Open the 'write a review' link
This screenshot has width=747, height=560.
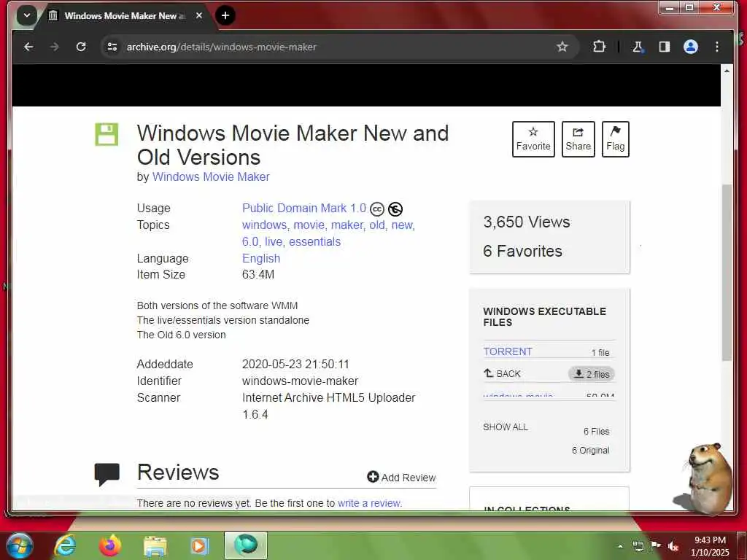370,503
